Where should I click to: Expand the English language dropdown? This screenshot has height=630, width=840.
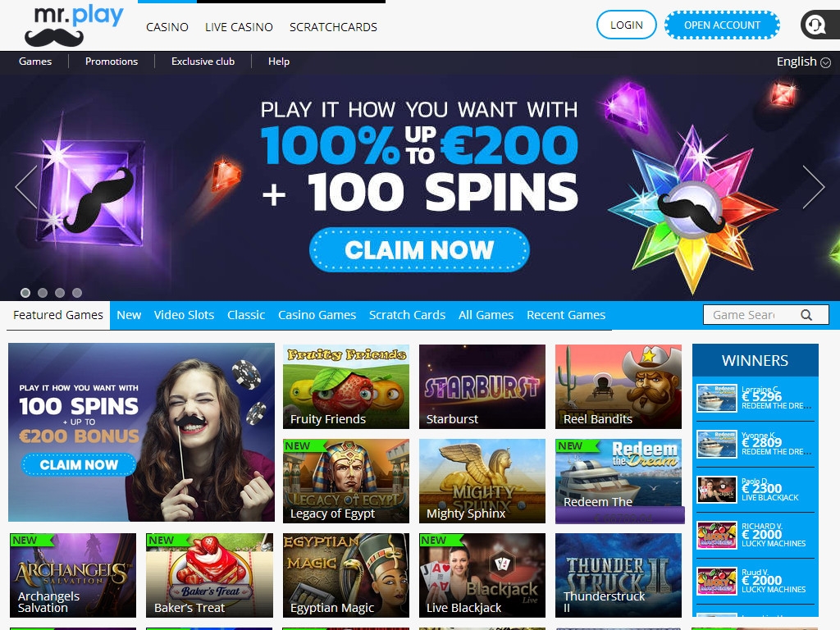click(804, 62)
